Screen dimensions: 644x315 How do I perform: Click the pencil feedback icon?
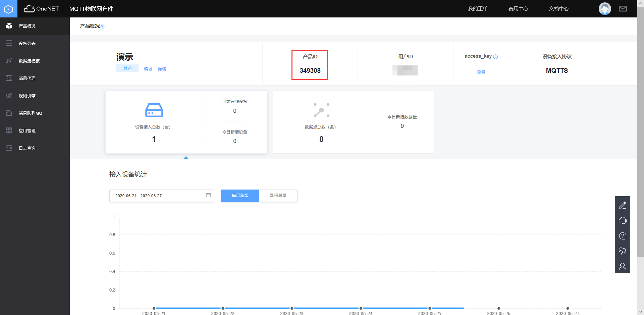pyautogui.click(x=623, y=205)
